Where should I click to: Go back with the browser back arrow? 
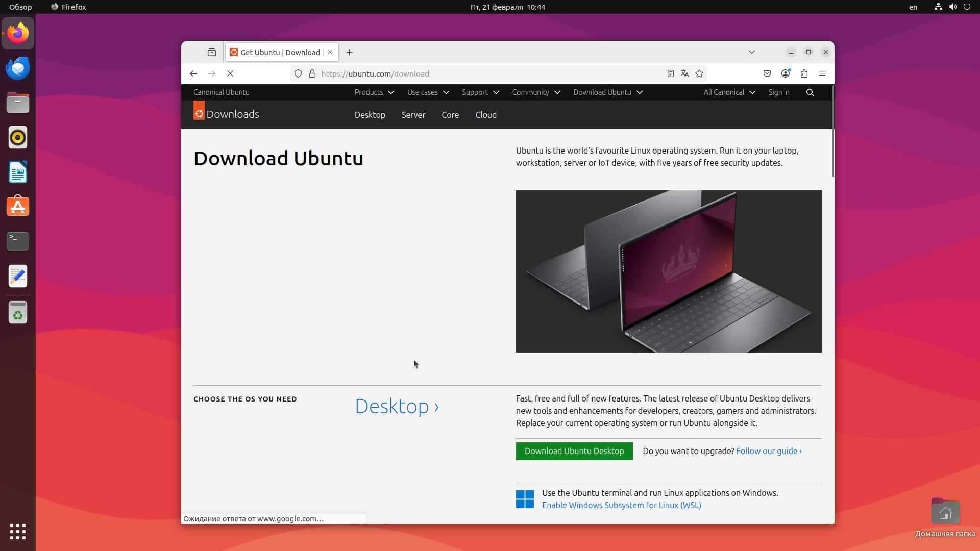[x=193, y=73]
